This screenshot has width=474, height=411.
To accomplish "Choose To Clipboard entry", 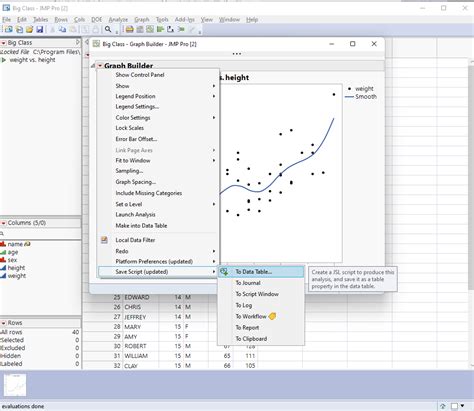I will click(251, 339).
